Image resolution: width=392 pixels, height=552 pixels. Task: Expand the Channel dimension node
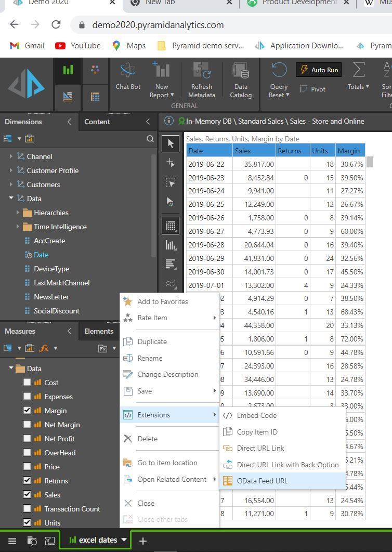click(11, 156)
